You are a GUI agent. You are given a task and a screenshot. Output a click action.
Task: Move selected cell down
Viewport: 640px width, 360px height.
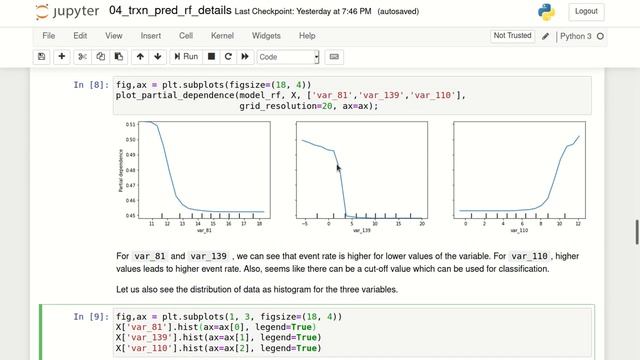(x=158, y=57)
